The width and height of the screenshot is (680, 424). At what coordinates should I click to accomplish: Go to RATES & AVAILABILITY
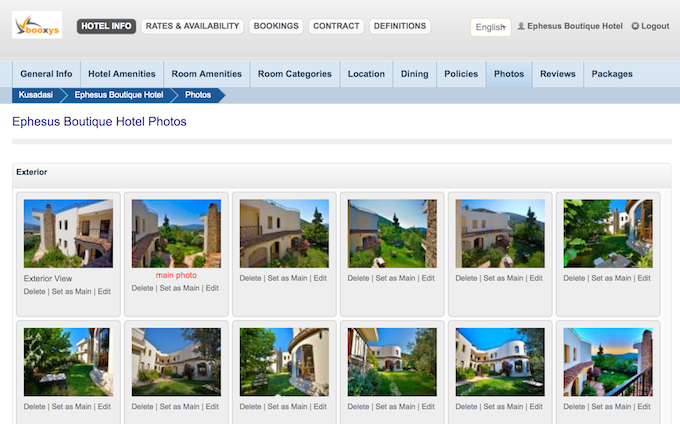pos(192,26)
